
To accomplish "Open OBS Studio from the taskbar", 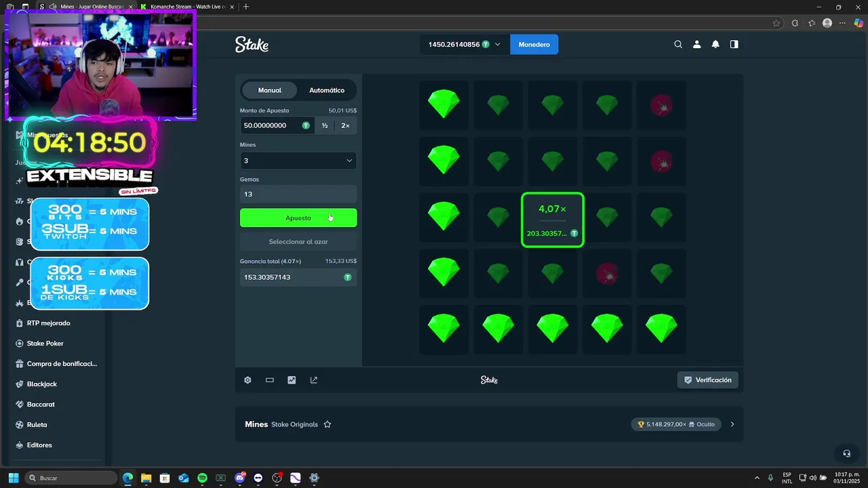I will pyautogui.click(x=277, y=478).
